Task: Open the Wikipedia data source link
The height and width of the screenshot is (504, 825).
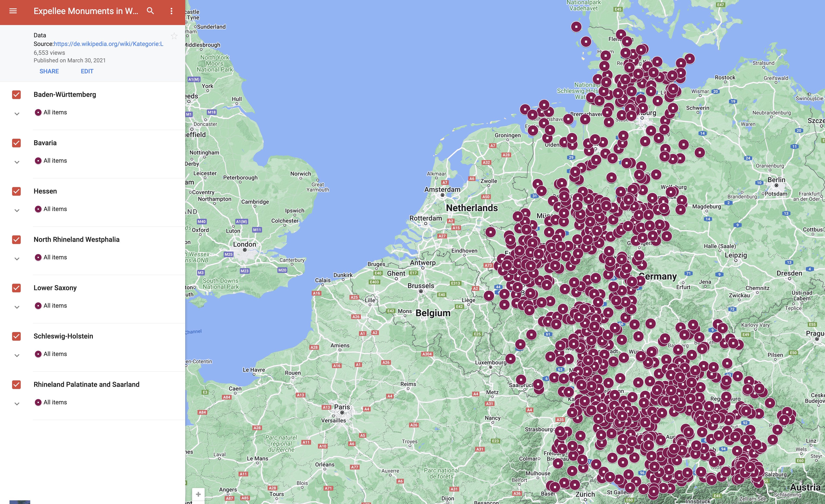Action: 109,44
